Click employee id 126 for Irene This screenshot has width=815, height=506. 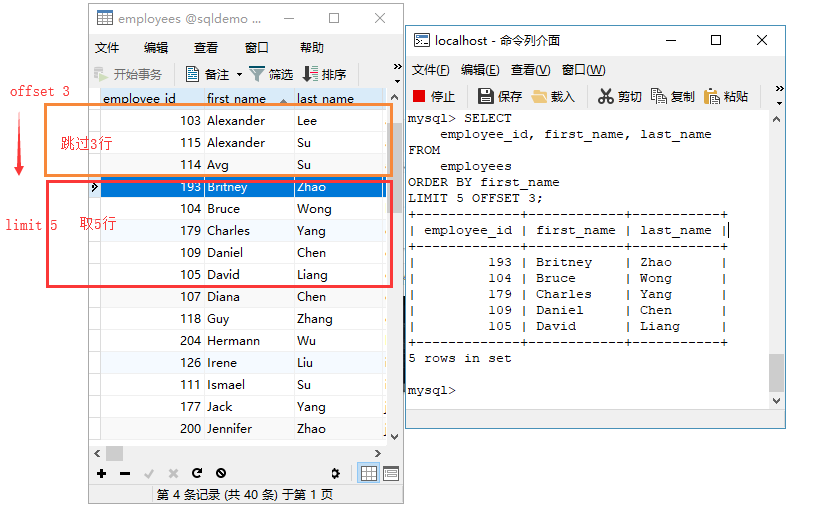191,363
